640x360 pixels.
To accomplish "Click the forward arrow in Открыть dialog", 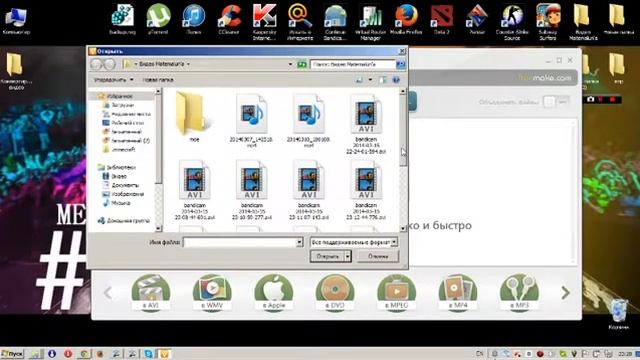I will (x=109, y=64).
